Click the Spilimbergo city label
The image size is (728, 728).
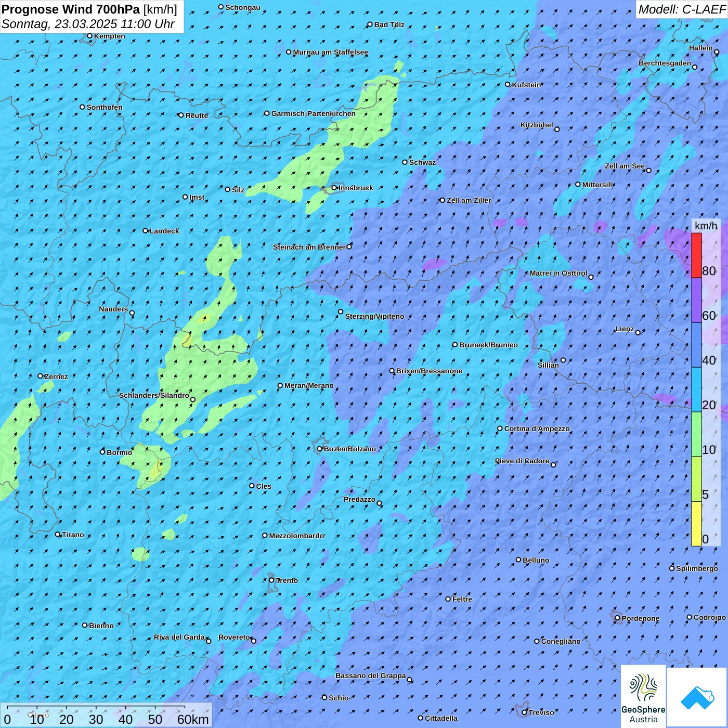tap(697, 568)
